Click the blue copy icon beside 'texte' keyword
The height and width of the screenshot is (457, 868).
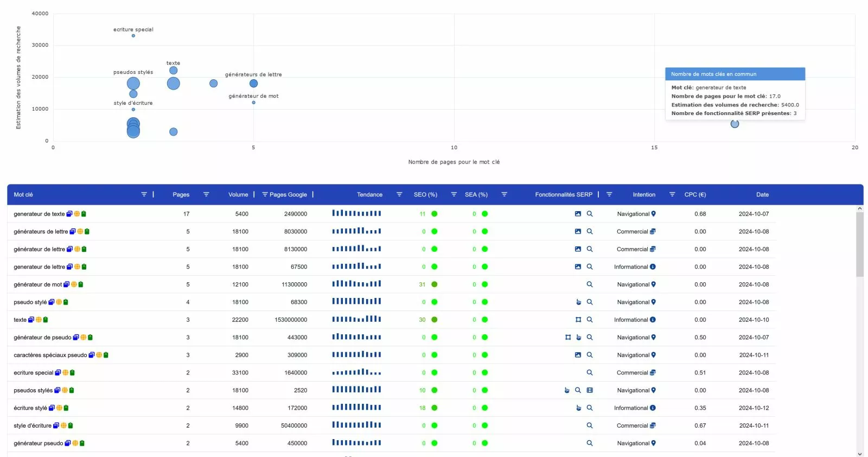[31, 320]
